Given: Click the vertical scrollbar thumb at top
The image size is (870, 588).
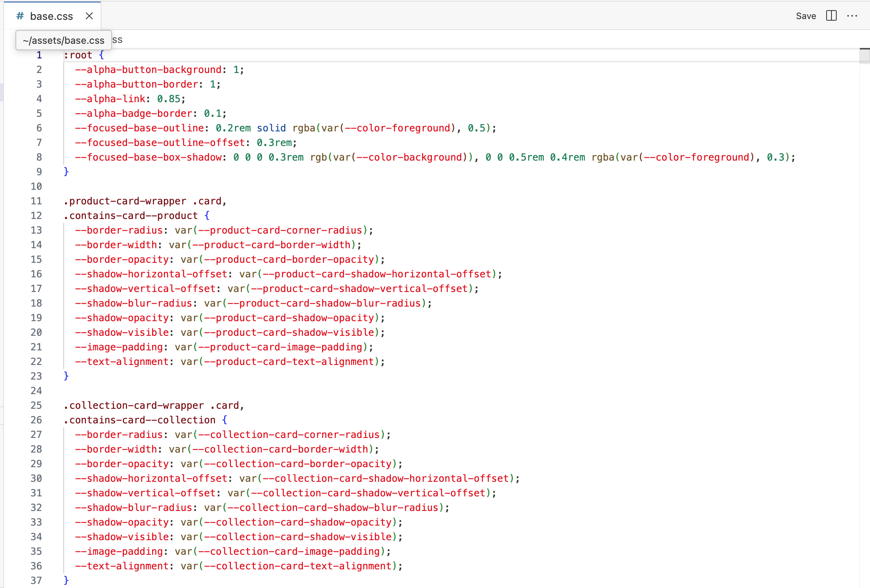Looking at the screenshot, I should pyautogui.click(x=864, y=56).
